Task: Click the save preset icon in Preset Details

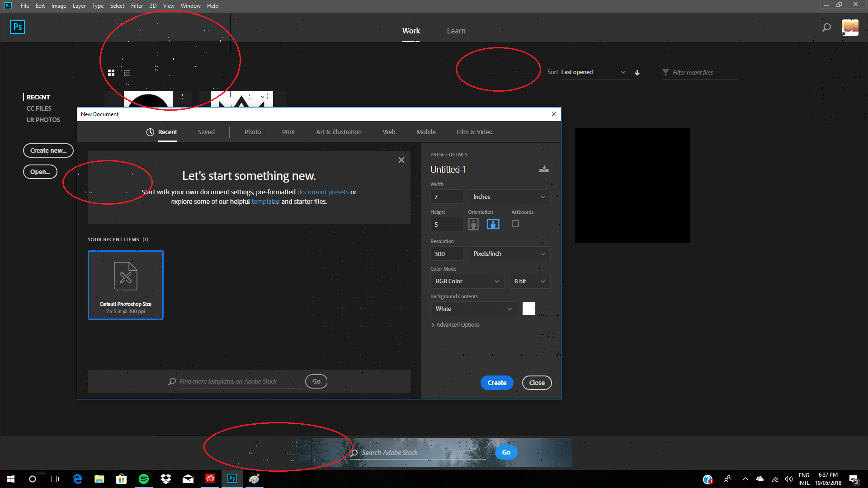Action: tap(542, 169)
